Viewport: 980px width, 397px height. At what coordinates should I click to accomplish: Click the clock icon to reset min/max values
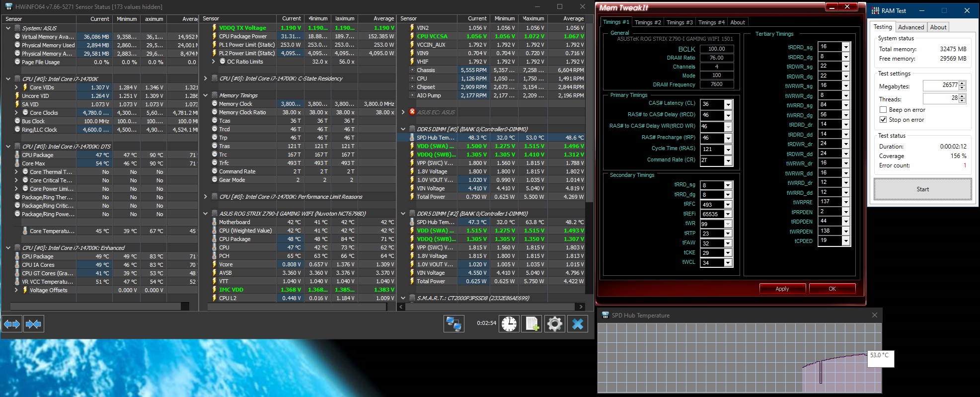coord(509,323)
